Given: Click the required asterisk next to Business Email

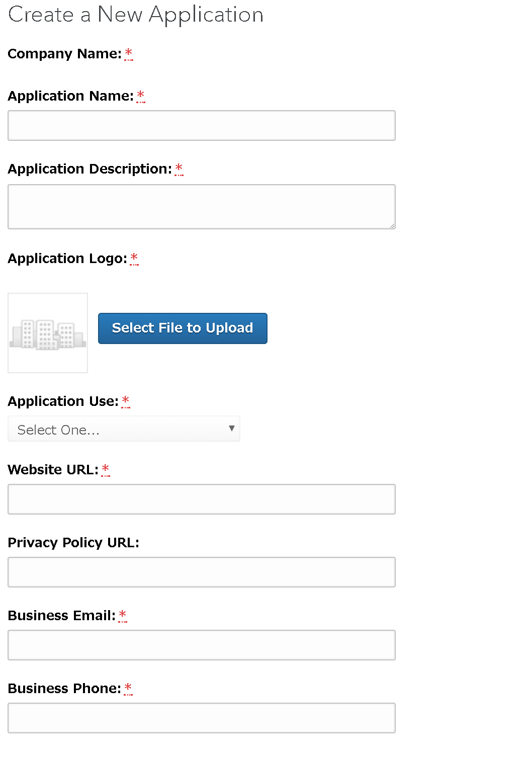Looking at the screenshot, I should coord(123,615).
